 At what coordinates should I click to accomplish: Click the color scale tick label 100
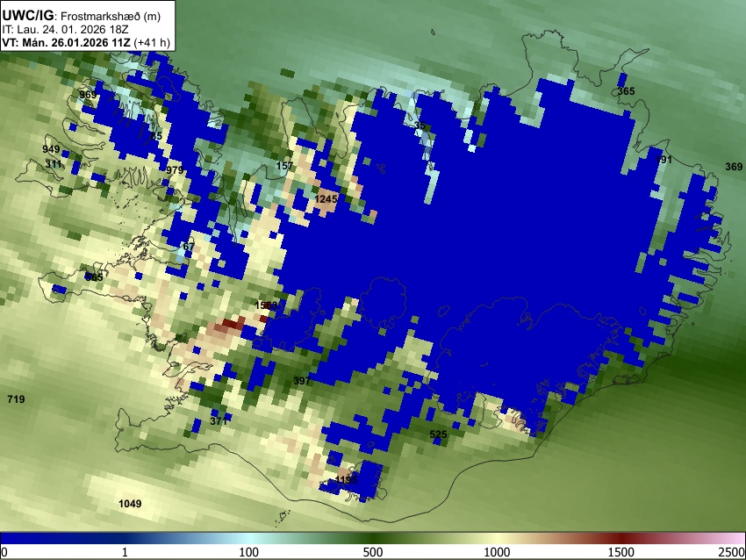(249, 552)
